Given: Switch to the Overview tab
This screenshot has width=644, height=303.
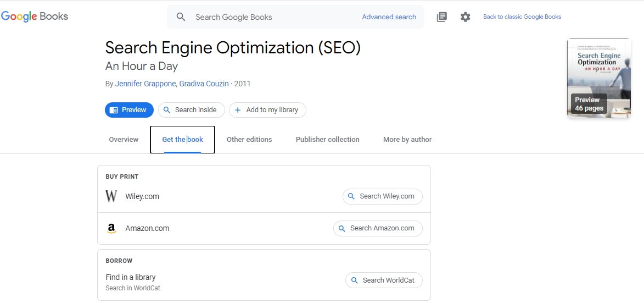Looking at the screenshot, I should [x=124, y=140].
